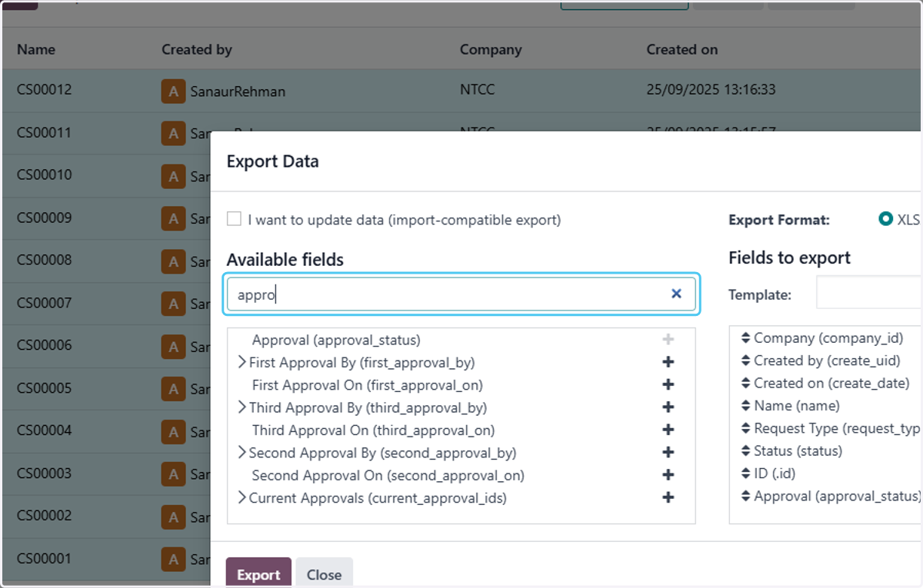Add First Approval On field with plus

click(x=668, y=384)
